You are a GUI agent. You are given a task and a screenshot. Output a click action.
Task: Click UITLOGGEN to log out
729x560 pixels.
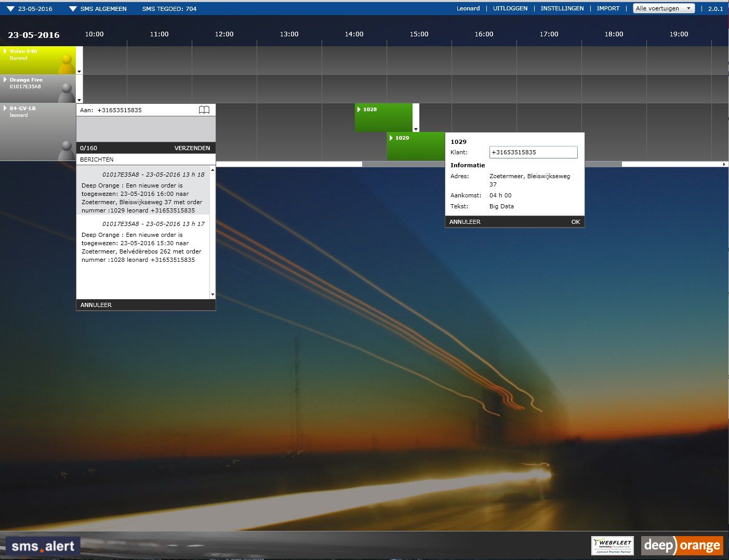point(510,8)
